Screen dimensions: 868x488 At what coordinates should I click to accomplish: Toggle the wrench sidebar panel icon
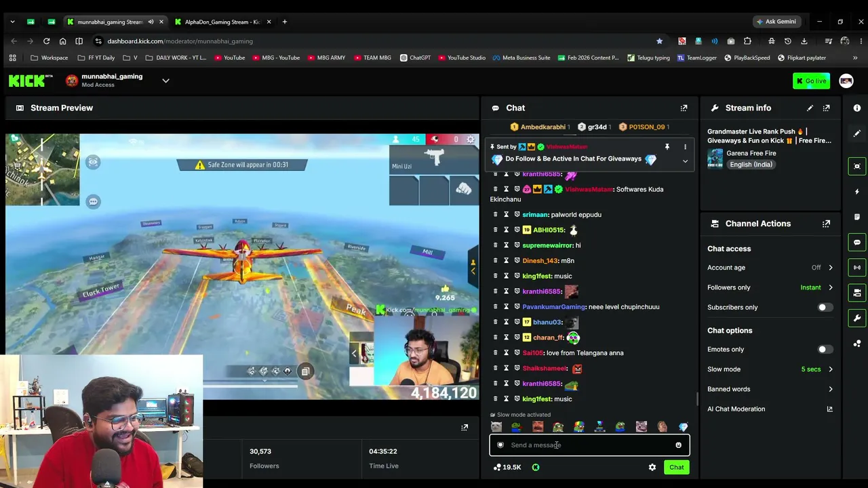pyautogui.click(x=857, y=318)
